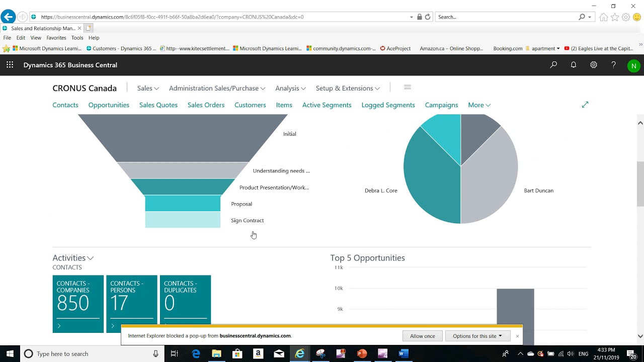Open the Business Central search magnifier
This screenshot has width=644, height=362.
[553, 65]
